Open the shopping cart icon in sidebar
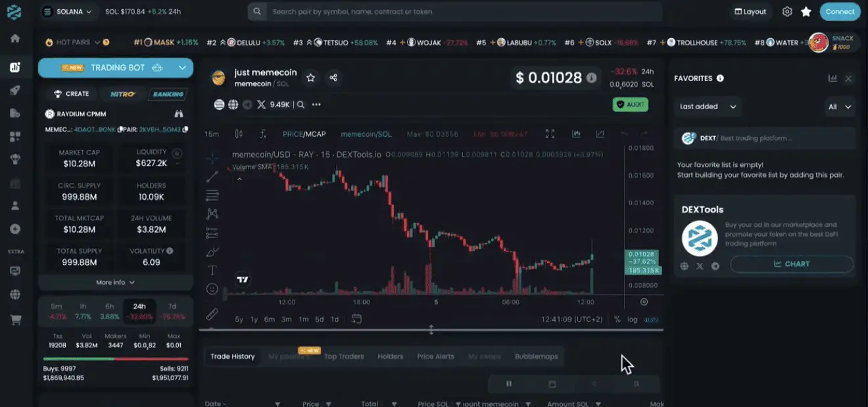This screenshot has width=868, height=407. [x=14, y=320]
